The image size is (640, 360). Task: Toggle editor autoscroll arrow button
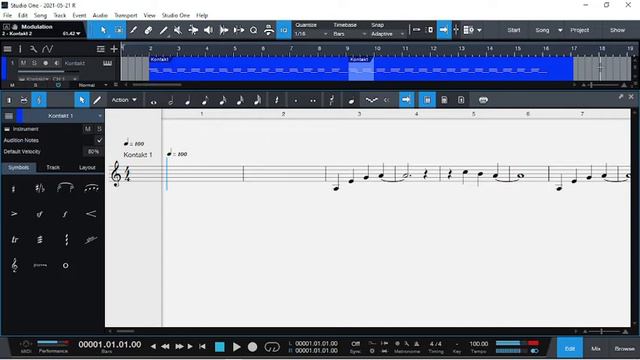click(x=406, y=100)
